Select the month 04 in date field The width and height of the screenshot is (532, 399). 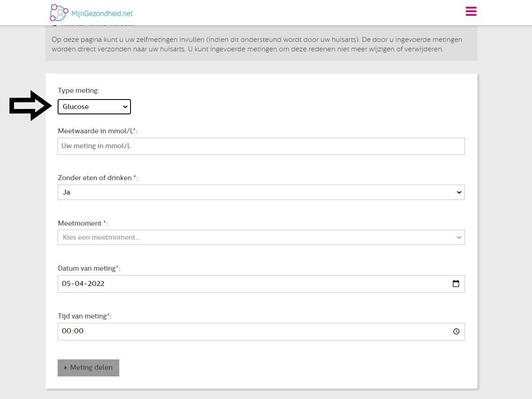point(79,284)
